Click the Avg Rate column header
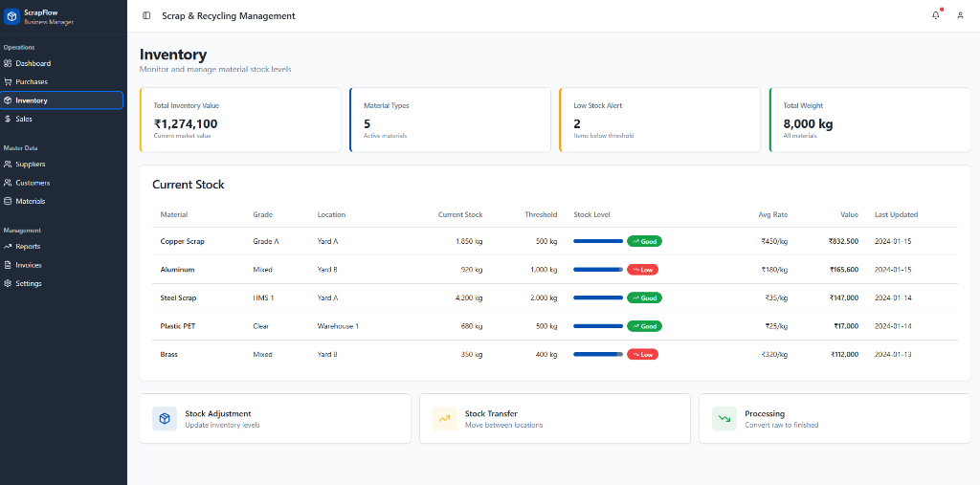 pos(773,214)
